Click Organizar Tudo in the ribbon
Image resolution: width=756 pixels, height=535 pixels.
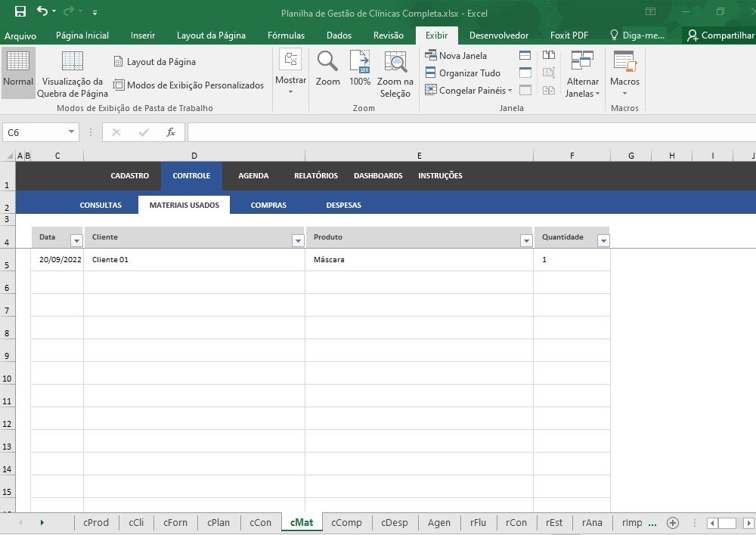point(462,73)
